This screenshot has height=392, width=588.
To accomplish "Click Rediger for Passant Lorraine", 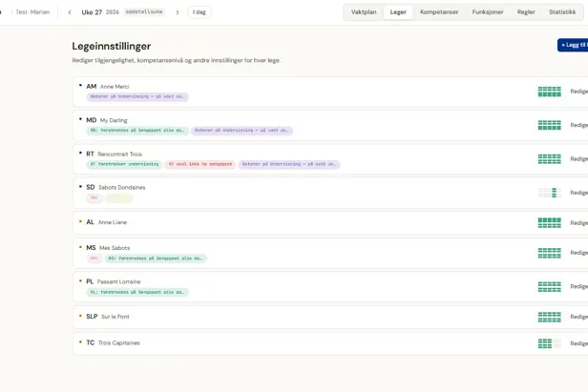I will [x=579, y=287].
